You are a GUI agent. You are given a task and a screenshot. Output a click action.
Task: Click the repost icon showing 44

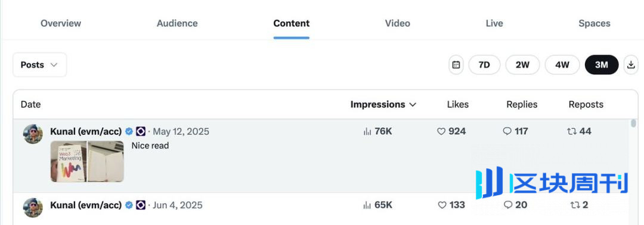571,132
